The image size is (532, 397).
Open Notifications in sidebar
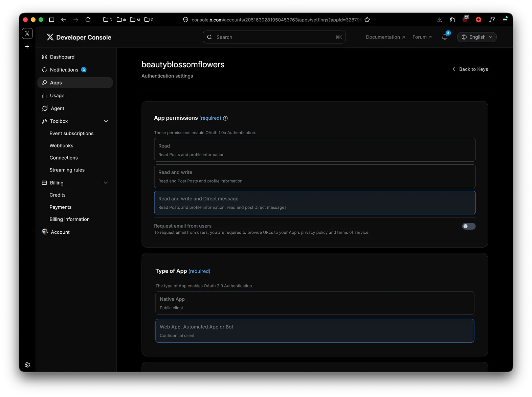point(75,70)
